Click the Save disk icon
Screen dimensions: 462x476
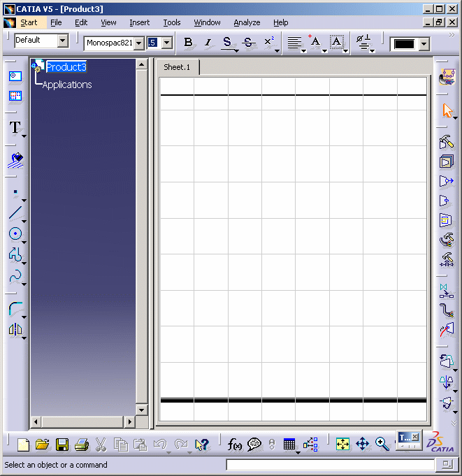[x=62, y=445]
